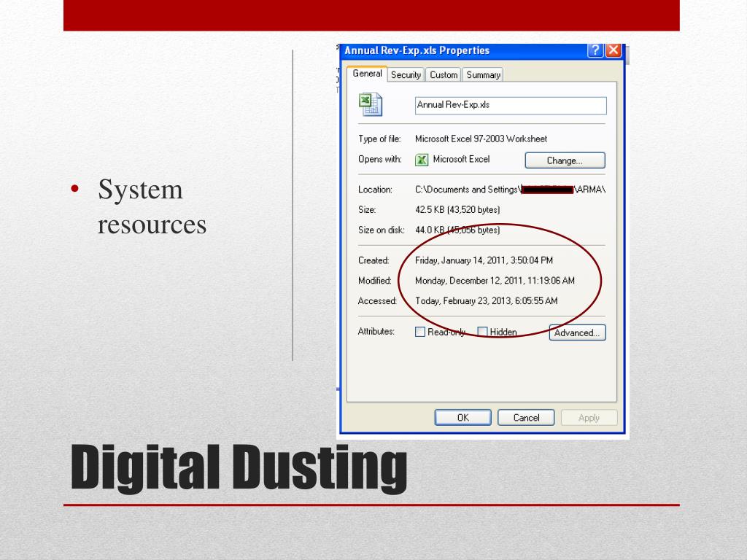Click the Size on disk value 44.0 KB

click(457, 230)
